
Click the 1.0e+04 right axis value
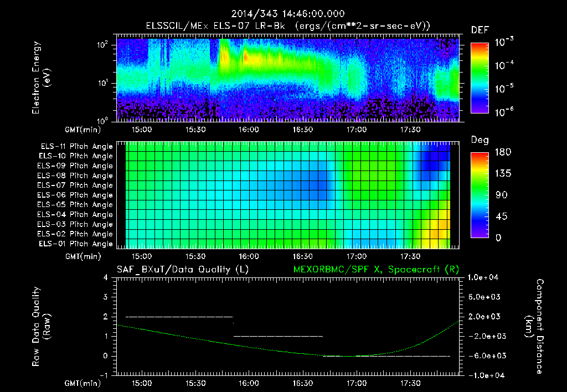point(483,278)
